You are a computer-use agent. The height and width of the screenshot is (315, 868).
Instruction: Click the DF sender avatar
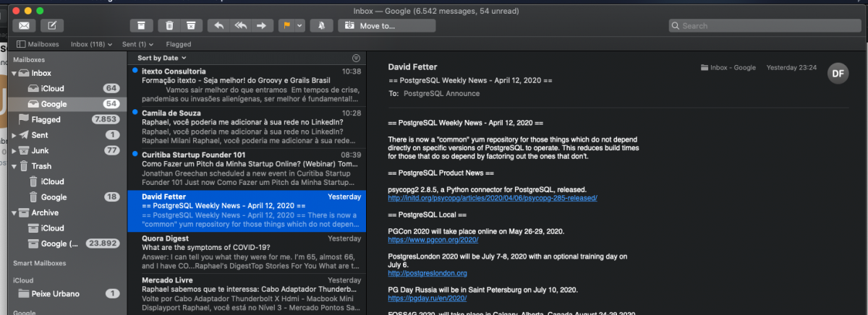(838, 73)
